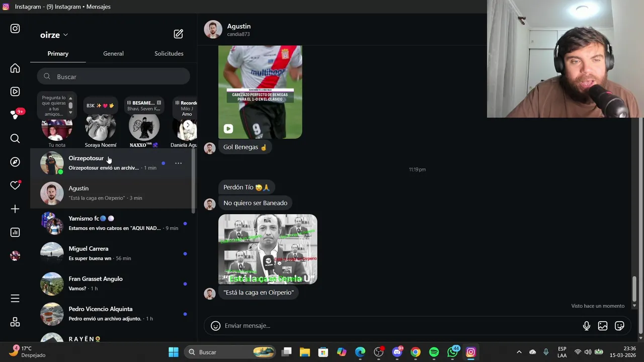The height and width of the screenshot is (362, 644).
Task: Play the Benegas video with the reel icon
Action: tap(228, 129)
